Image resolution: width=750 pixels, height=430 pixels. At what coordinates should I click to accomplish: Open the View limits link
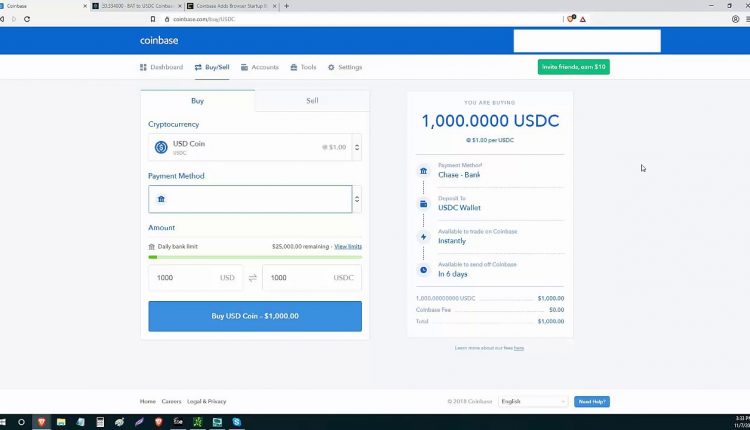click(348, 247)
